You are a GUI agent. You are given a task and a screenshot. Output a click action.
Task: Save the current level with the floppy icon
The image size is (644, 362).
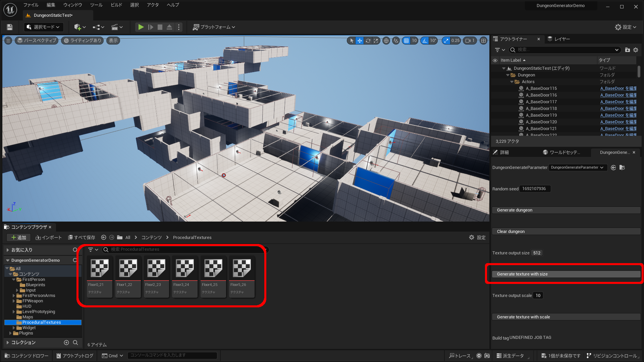tap(10, 27)
